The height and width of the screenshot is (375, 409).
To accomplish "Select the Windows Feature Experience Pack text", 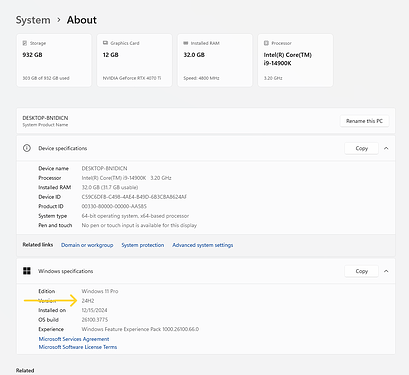I will click(x=140, y=329).
